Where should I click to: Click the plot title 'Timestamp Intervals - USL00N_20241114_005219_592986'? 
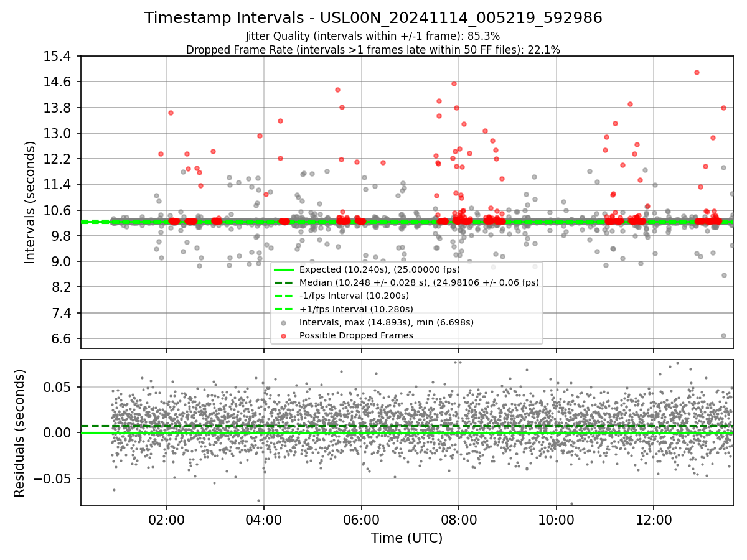(x=374, y=18)
